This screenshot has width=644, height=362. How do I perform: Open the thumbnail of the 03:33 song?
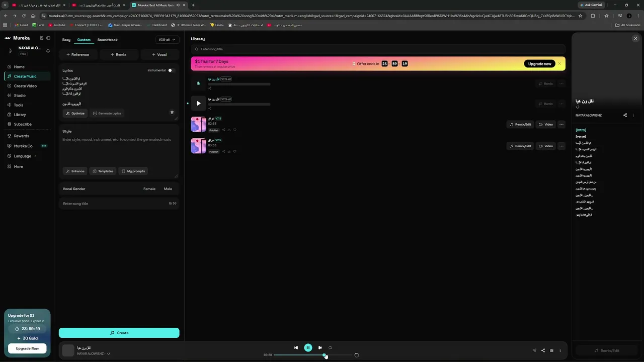pos(198,146)
